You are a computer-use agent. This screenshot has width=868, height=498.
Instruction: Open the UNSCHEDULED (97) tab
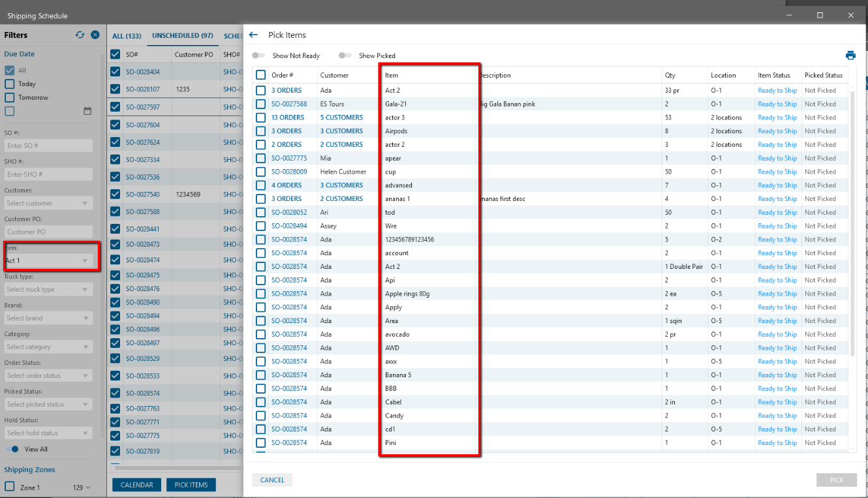pyautogui.click(x=183, y=36)
